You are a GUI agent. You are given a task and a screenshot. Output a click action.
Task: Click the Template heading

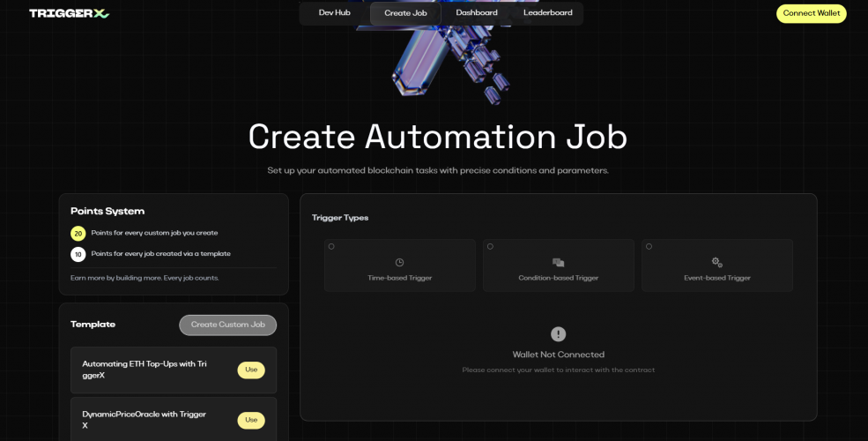click(x=93, y=324)
